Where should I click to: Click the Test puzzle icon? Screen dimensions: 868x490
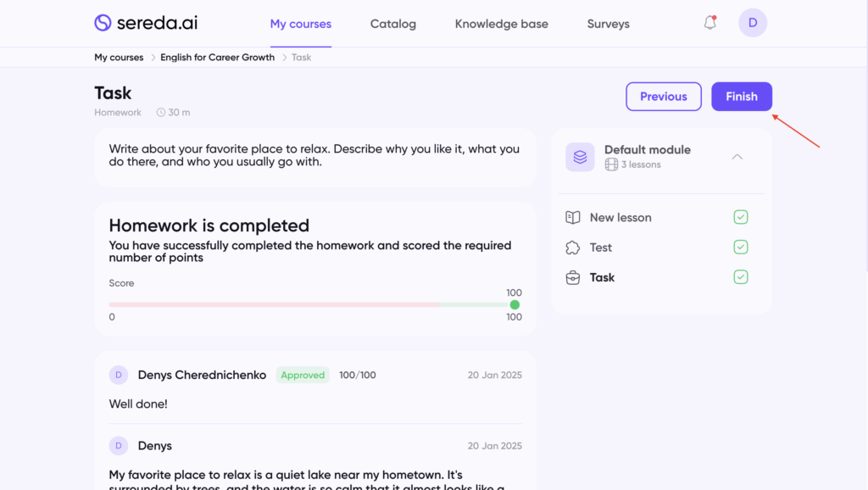click(x=573, y=248)
